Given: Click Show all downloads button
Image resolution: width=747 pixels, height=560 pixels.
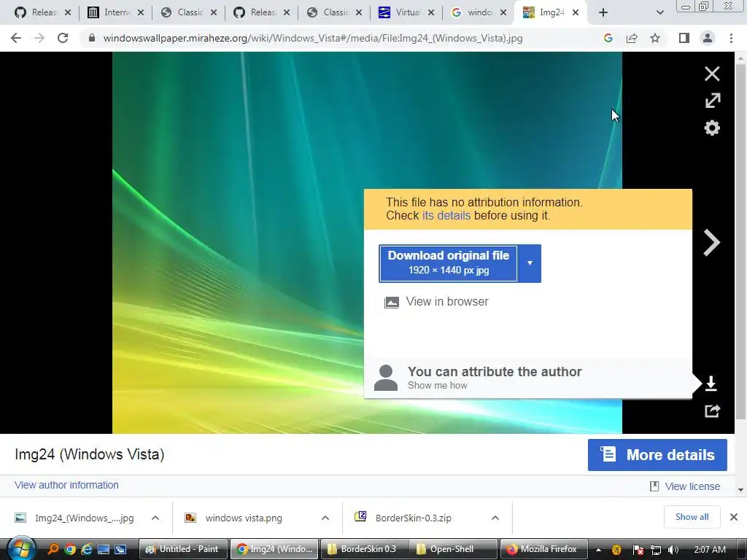Looking at the screenshot, I should tap(692, 517).
